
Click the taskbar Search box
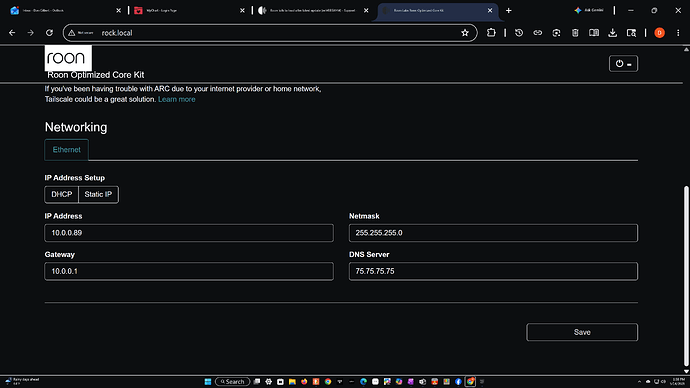click(x=232, y=381)
